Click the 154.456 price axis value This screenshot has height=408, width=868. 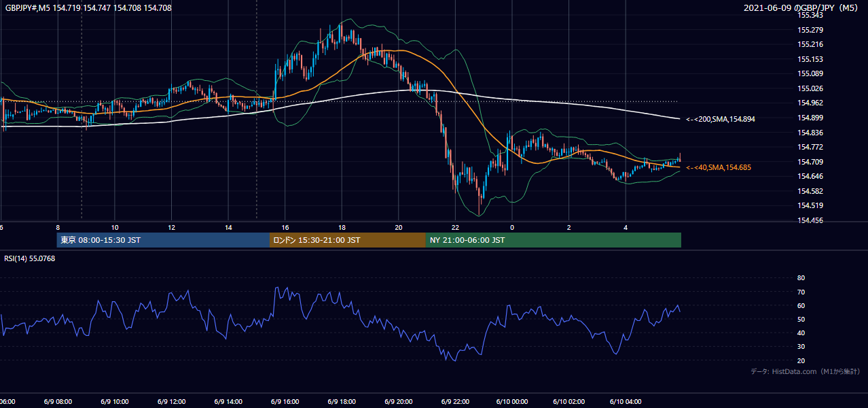(x=810, y=220)
